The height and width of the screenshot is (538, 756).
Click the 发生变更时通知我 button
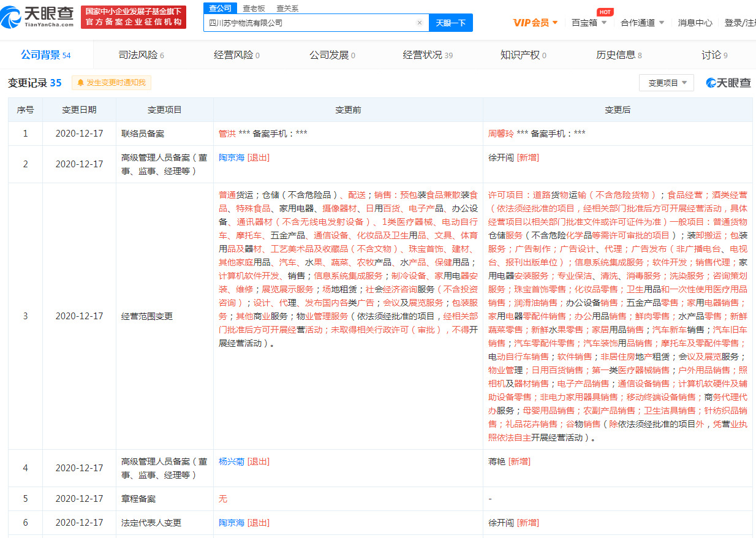coord(112,83)
